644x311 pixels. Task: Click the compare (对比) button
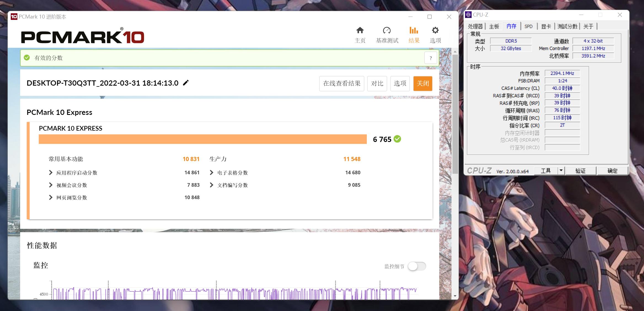tap(377, 83)
